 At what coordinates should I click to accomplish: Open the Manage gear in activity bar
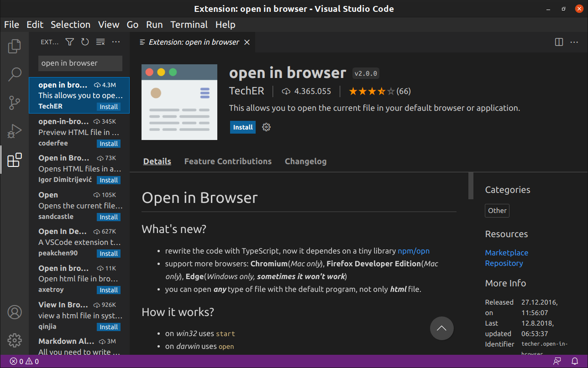(15, 340)
